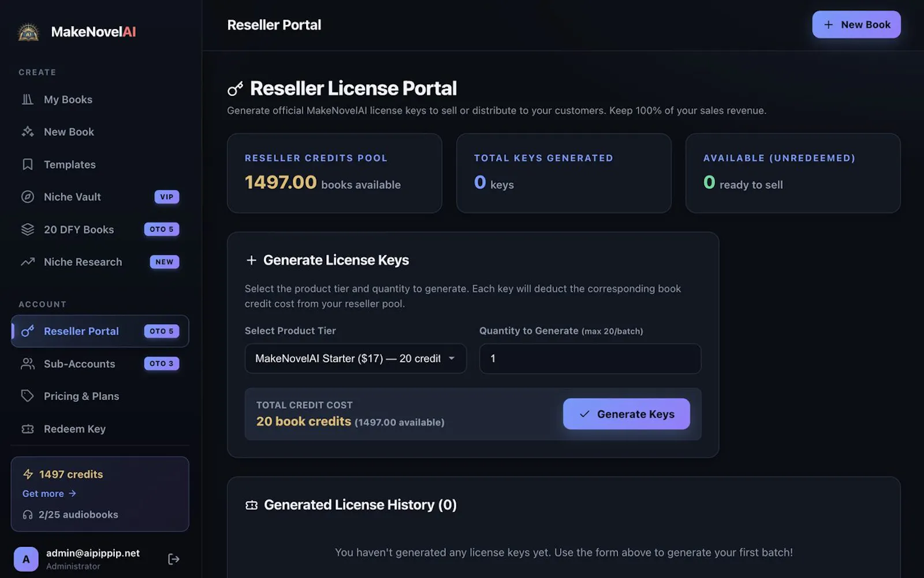Click the plus icon in New Book button
This screenshot has height=578, width=924.
(829, 25)
